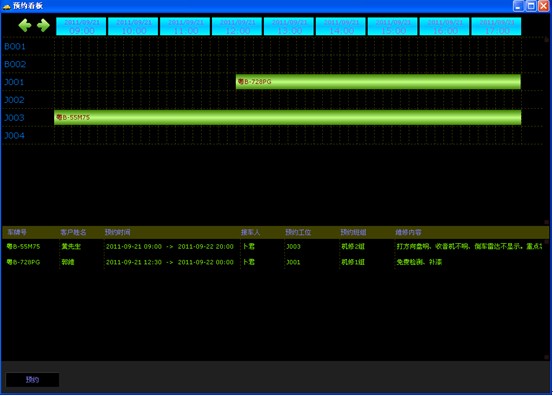Click the green back arrow icon

(25, 25)
